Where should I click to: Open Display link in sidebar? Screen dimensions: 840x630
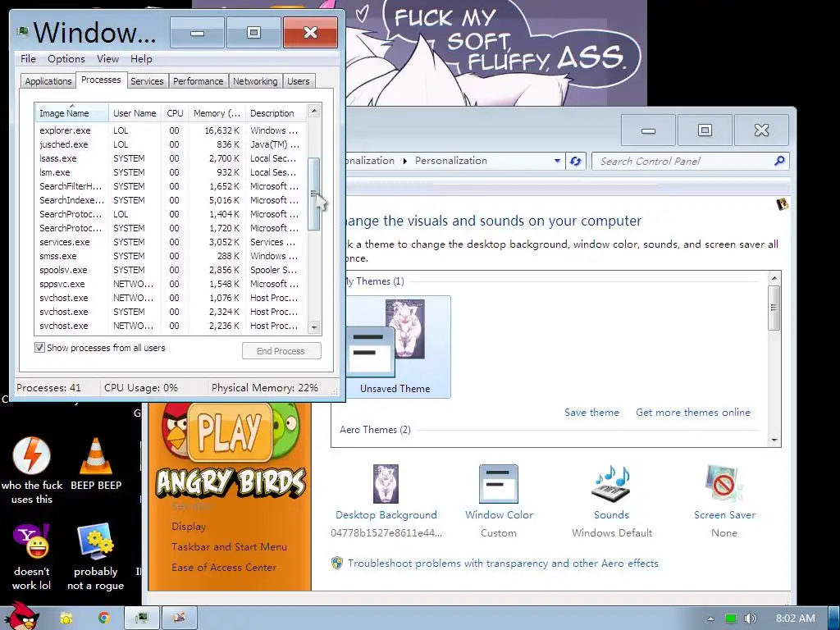pyautogui.click(x=189, y=526)
